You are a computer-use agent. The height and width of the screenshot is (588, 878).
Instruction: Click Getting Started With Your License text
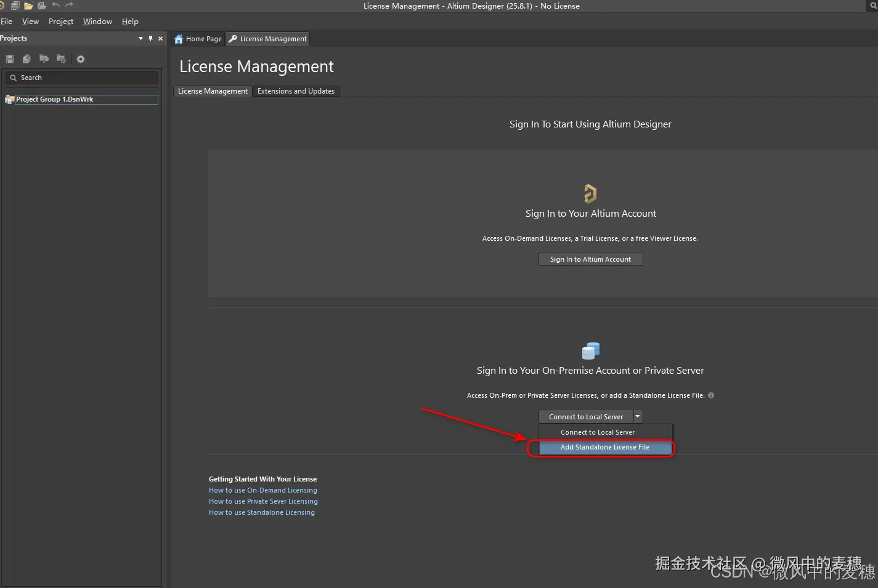point(262,479)
